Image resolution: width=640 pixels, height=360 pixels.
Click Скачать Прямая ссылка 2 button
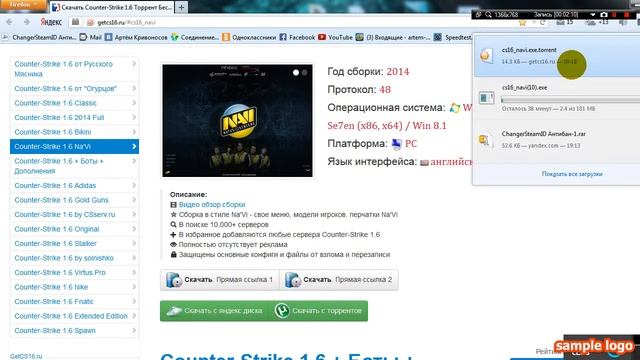pyautogui.click(x=339, y=280)
